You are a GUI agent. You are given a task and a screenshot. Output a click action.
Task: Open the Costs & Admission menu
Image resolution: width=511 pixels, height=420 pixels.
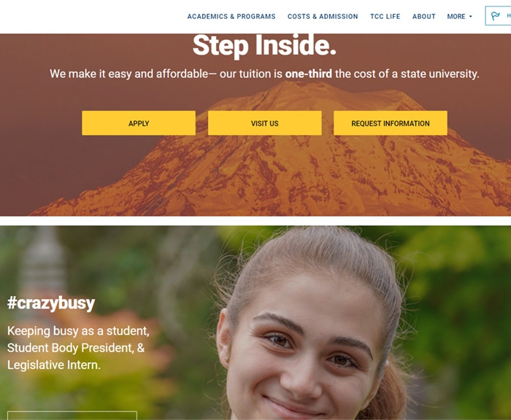tap(323, 16)
